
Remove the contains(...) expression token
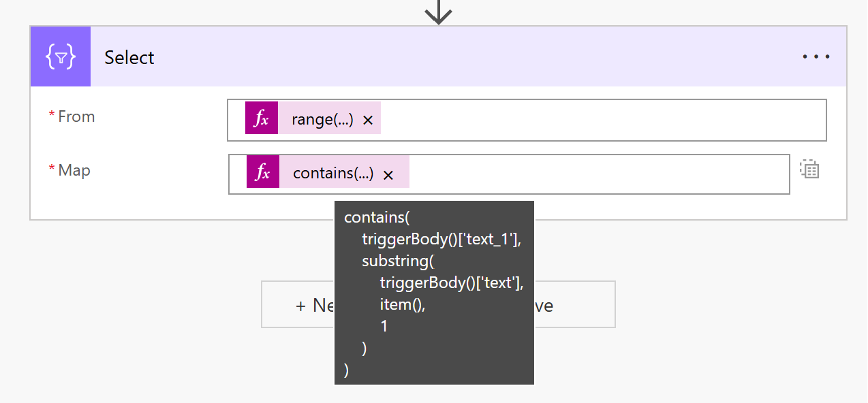click(x=388, y=174)
